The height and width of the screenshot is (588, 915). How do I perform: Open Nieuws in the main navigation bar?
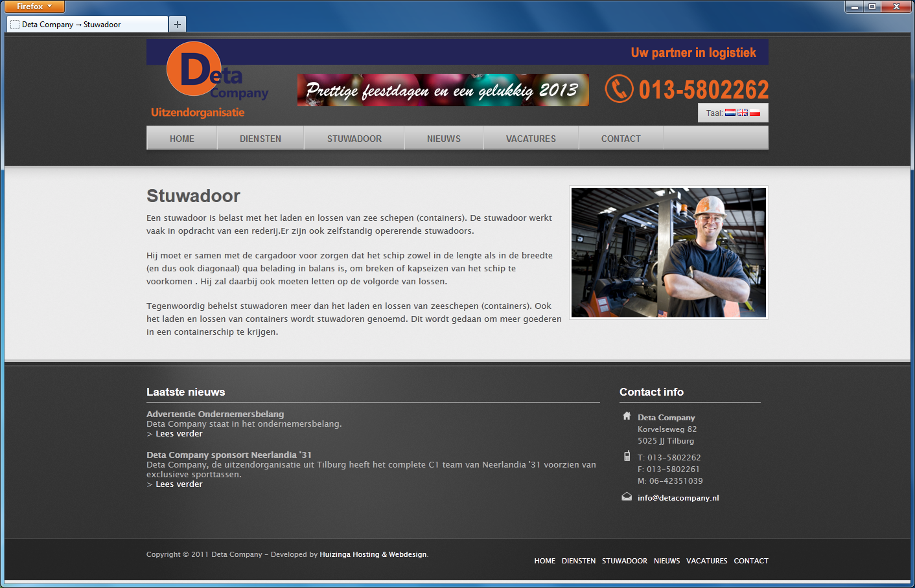click(444, 139)
